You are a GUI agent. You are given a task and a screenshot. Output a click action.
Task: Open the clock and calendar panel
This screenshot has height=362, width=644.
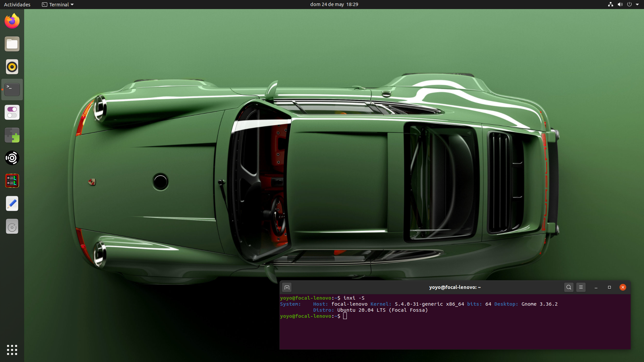pyautogui.click(x=334, y=4)
